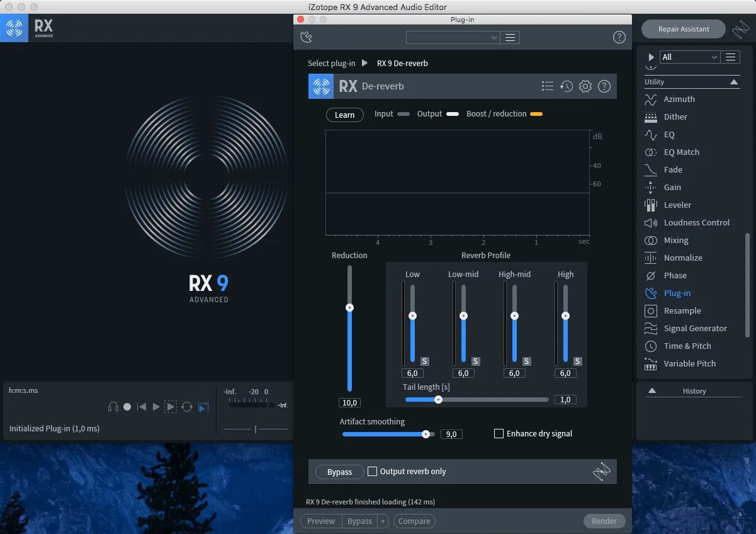Click the record icon in the transport
Image resolution: width=756 pixels, height=534 pixels.
(127, 407)
